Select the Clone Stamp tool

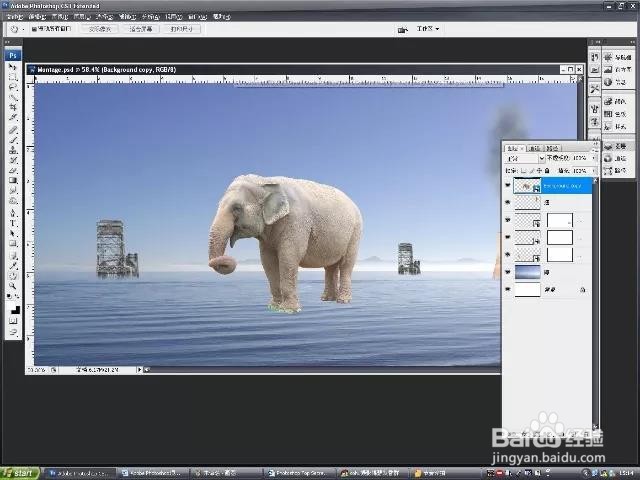point(13,150)
